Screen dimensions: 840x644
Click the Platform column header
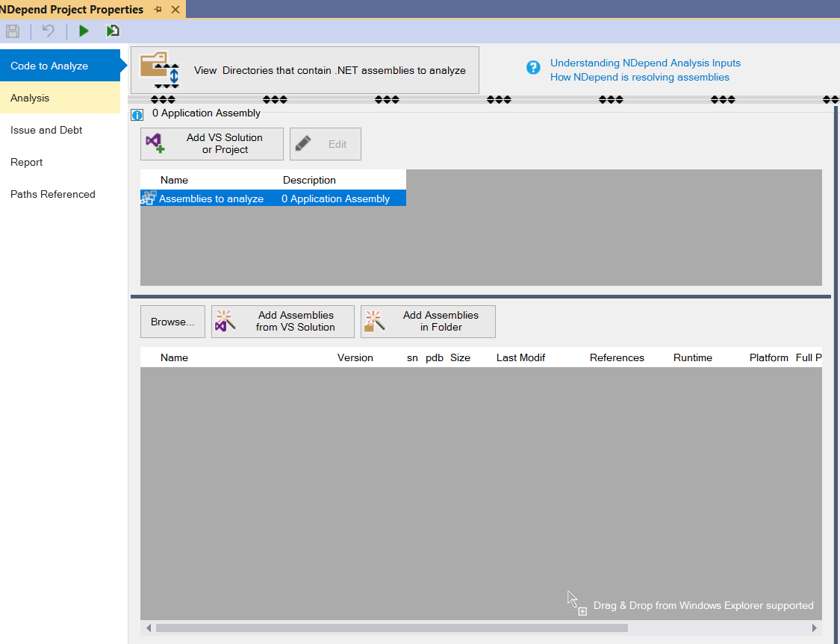769,357
